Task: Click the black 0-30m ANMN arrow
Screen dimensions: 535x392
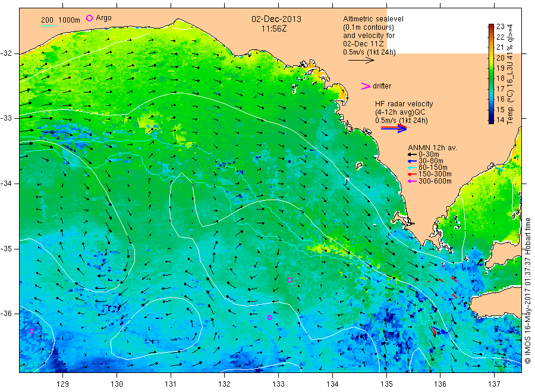Action: coord(412,154)
